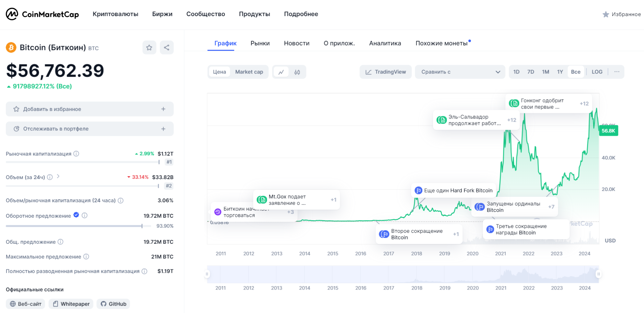Image resolution: width=644 pixels, height=313 pixels.
Task: Click the verified badge on Оборотное предложение
Action: pyautogui.click(x=76, y=215)
